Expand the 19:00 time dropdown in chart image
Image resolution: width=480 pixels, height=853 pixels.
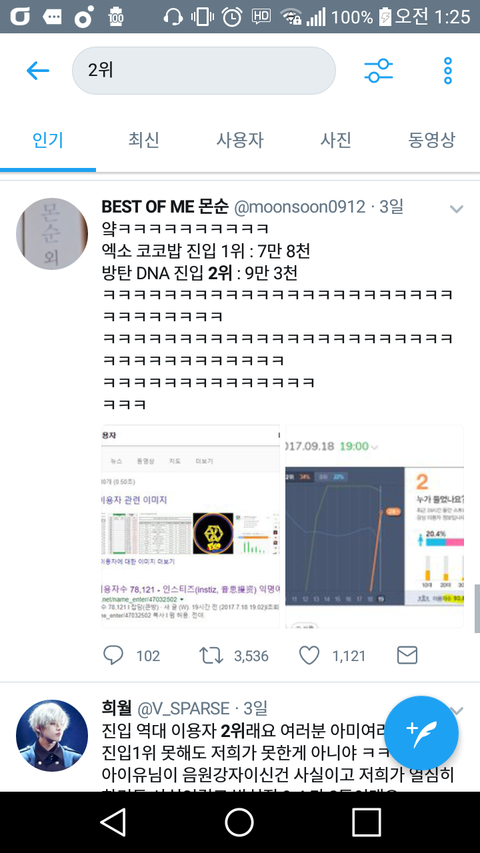(374, 447)
